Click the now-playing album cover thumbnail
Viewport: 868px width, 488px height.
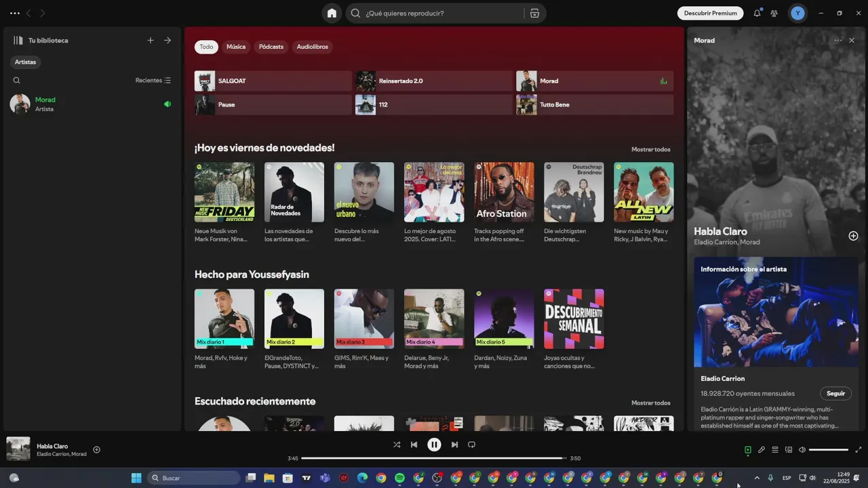tap(18, 449)
